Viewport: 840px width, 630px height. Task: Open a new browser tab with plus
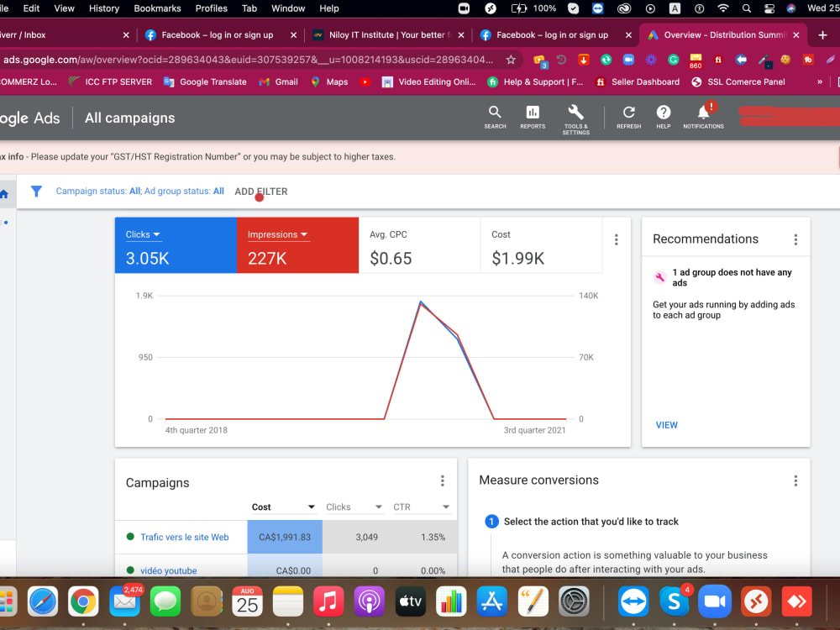tap(823, 34)
